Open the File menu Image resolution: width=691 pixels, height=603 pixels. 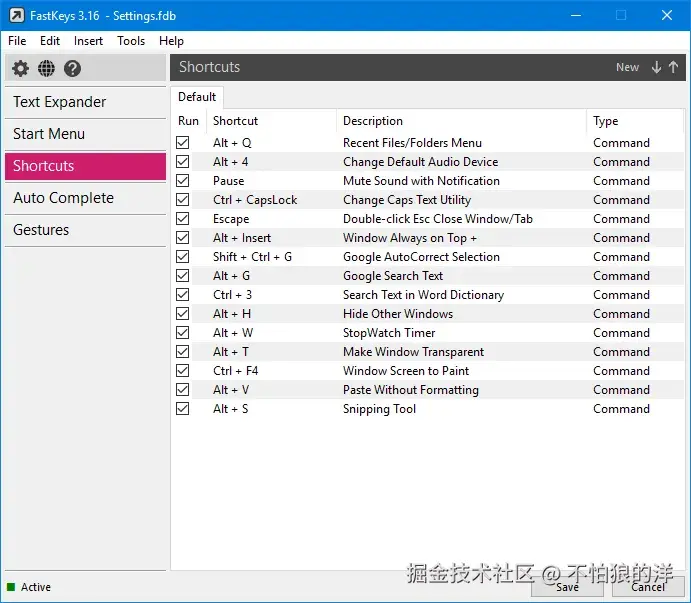(17, 41)
